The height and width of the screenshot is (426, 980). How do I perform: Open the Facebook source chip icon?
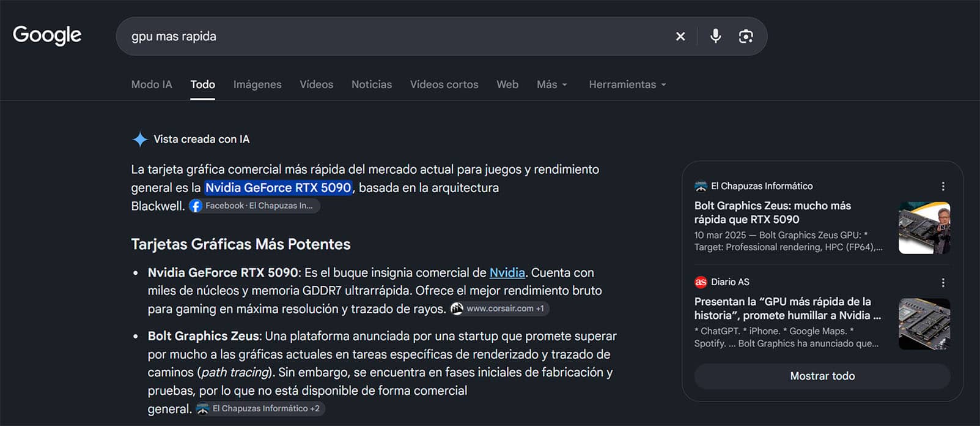click(196, 206)
